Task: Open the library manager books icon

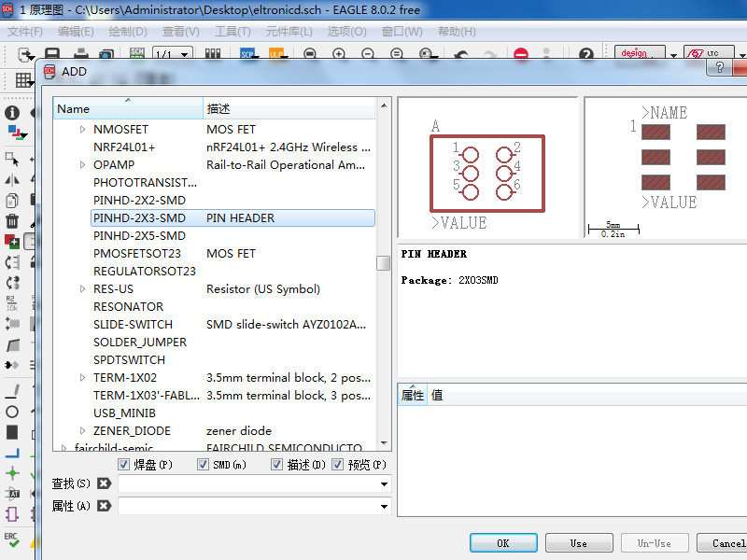Action: tap(213, 53)
